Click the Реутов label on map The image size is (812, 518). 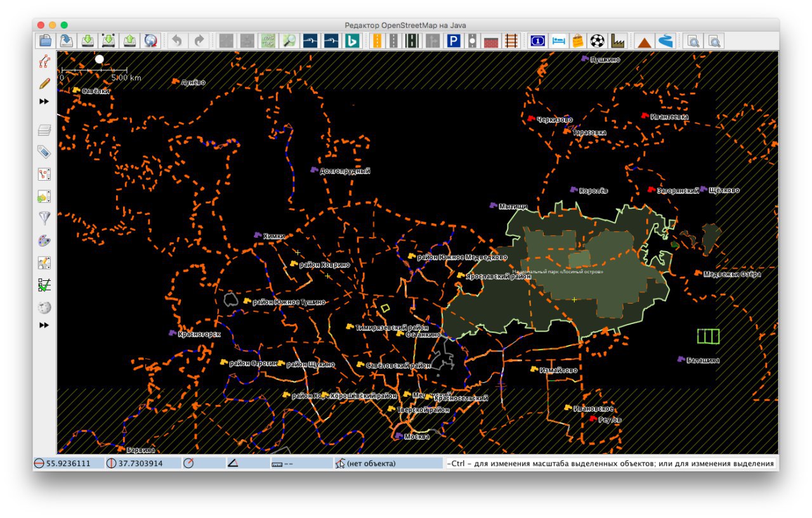pyautogui.click(x=610, y=420)
